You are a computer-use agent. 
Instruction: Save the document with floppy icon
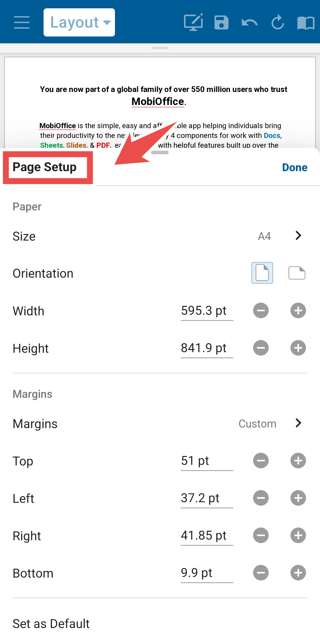(221, 23)
